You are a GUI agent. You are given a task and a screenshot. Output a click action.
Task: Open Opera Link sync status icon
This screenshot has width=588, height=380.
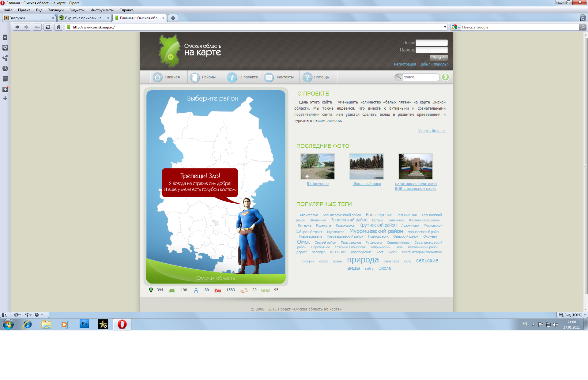pyautogui.click(x=16, y=315)
